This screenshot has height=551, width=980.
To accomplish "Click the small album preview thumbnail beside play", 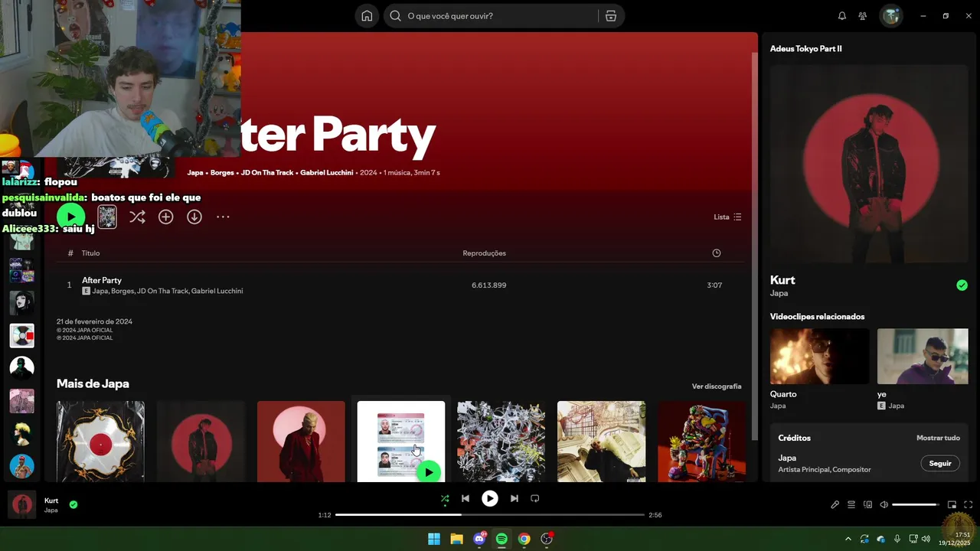I will (x=107, y=217).
